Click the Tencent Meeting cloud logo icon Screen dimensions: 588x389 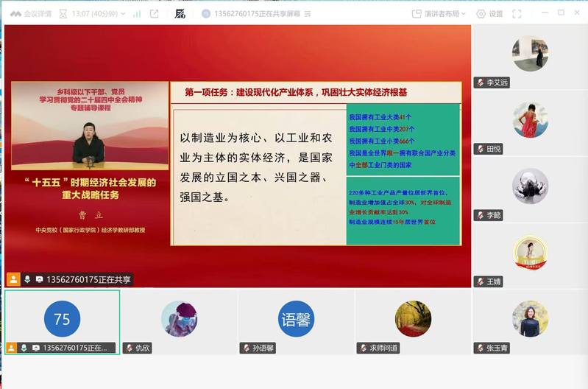coord(15,13)
